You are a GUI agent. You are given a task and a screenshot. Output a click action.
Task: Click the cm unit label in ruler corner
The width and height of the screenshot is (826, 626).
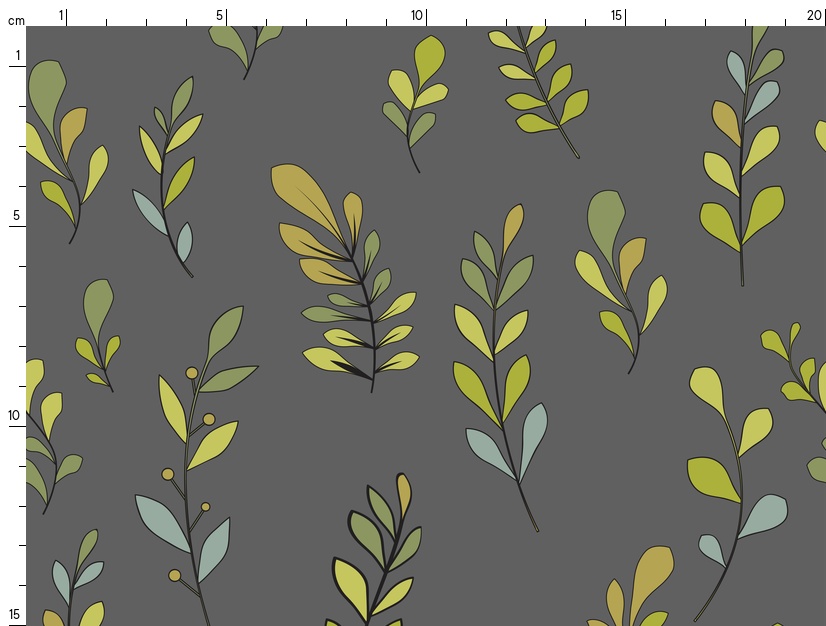click(x=15, y=20)
